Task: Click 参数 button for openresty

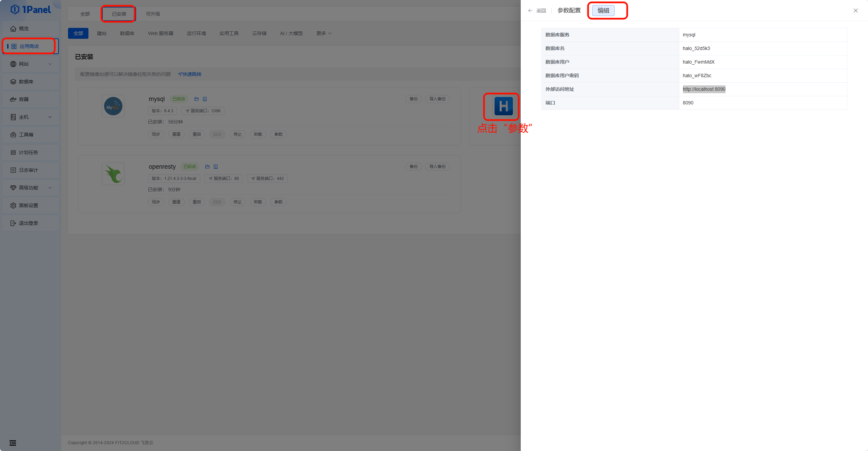Action: (278, 202)
